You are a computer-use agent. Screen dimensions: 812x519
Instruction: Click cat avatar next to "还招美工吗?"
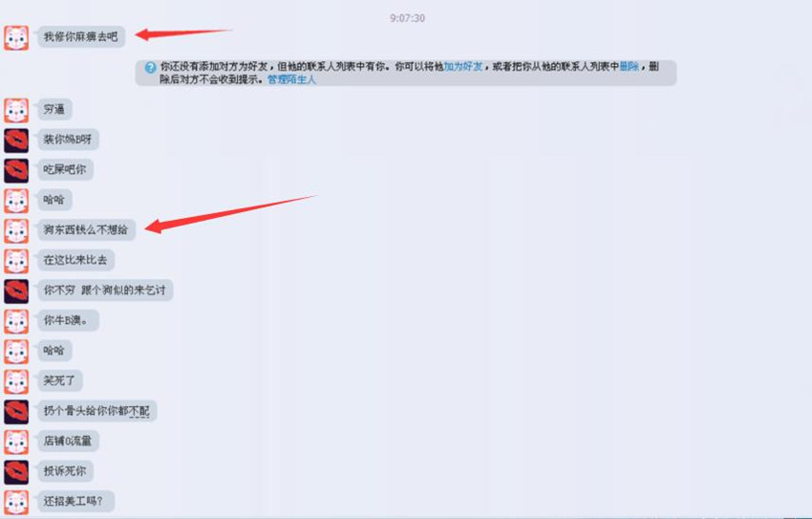pos(16,502)
